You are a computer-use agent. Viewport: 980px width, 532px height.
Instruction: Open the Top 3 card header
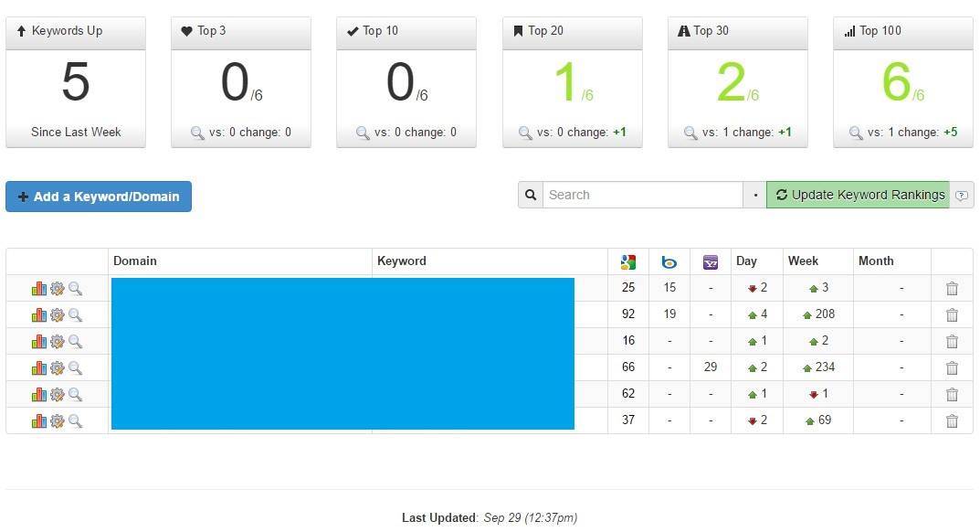coord(240,33)
